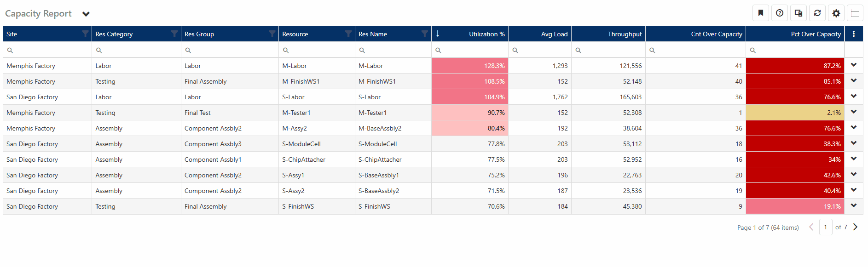This screenshot has width=868, height=267.
Task: Click the panel layout icon
Action: [855, 13]
